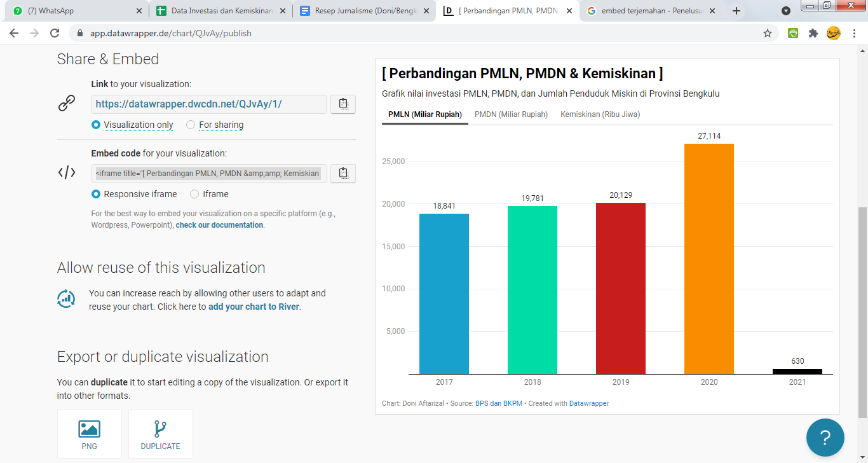
Task: Switch to PMDN (Miliar Rupiah) chart tab
Action: (511, 114)
